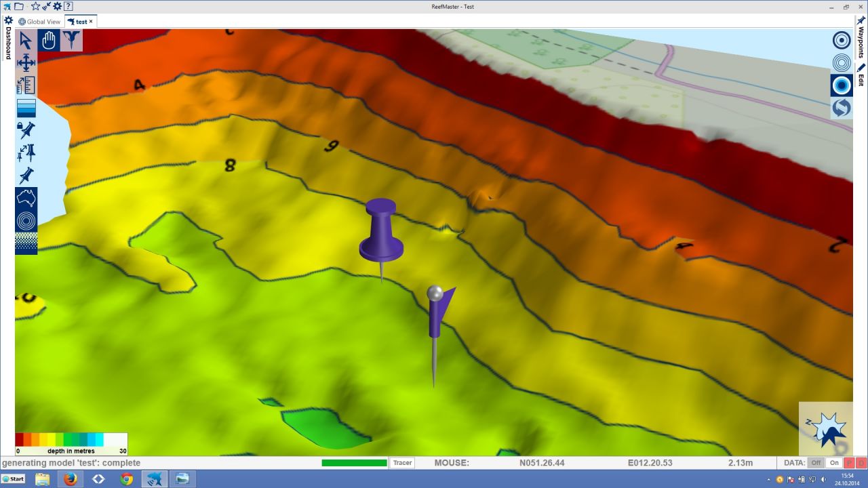Click the depth in metres color legend
The image size is (868, 488).
pos(71,444)
